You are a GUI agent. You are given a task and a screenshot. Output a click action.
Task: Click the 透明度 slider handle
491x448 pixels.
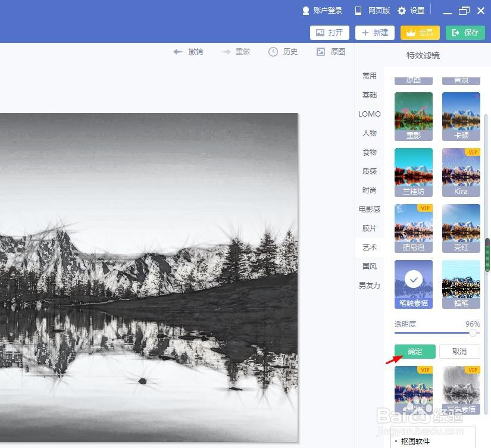473,333
